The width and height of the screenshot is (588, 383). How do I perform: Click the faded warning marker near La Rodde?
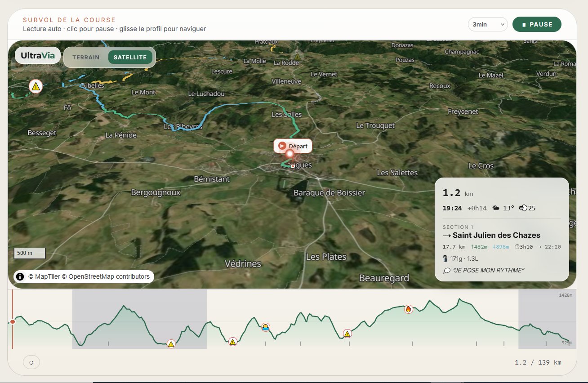coord(297,57)
